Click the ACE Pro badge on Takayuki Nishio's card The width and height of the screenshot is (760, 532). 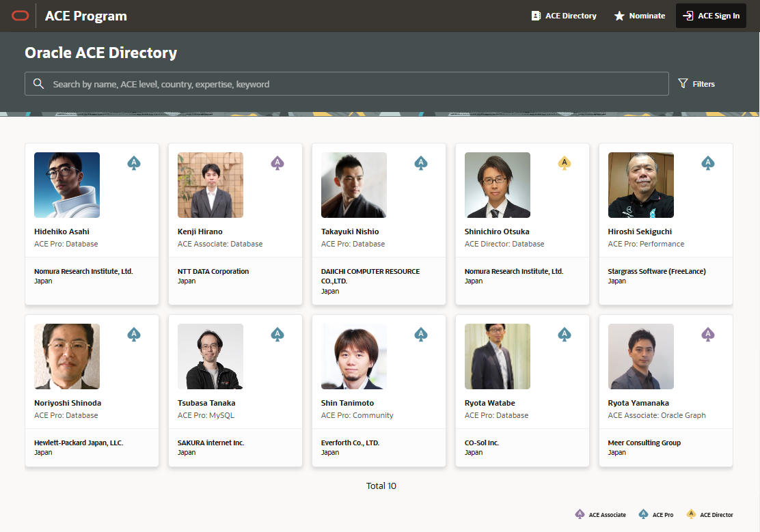(421, 163)
